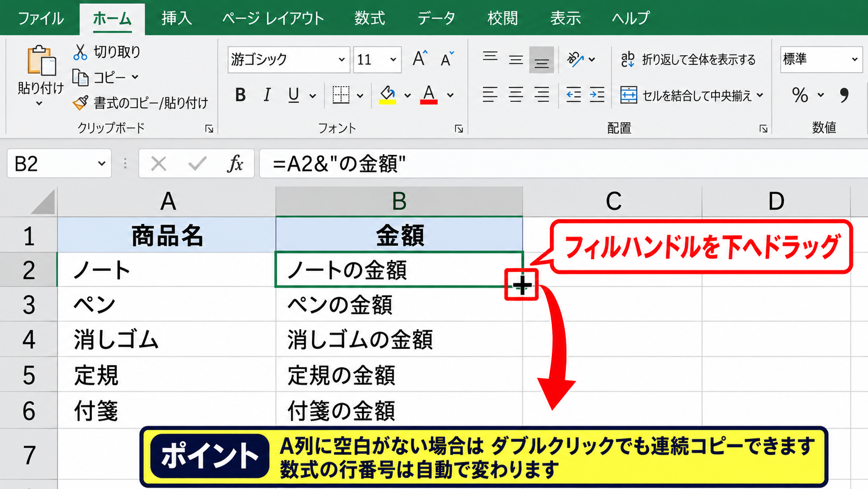
Task: Click the Cut (切り取り) scissors icon
Action: click(80, 52)
